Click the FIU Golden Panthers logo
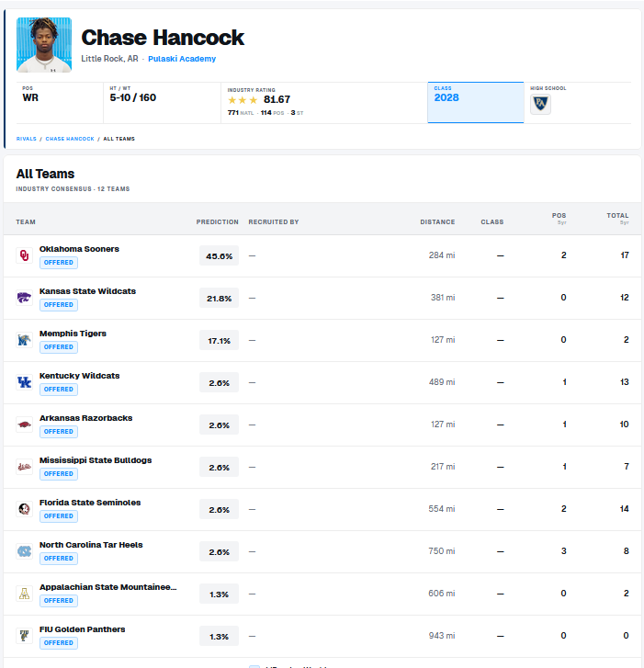Screen dimensions: 644x668 pyautogui.click(x=24, y=636)
